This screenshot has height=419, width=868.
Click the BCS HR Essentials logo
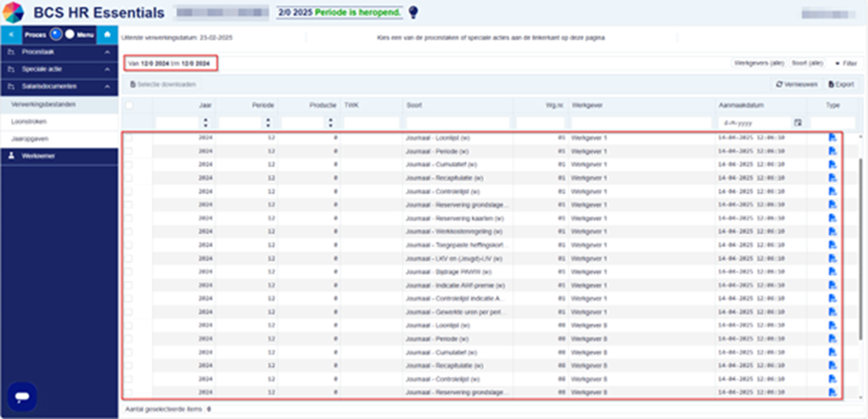(x=13, y=12)
